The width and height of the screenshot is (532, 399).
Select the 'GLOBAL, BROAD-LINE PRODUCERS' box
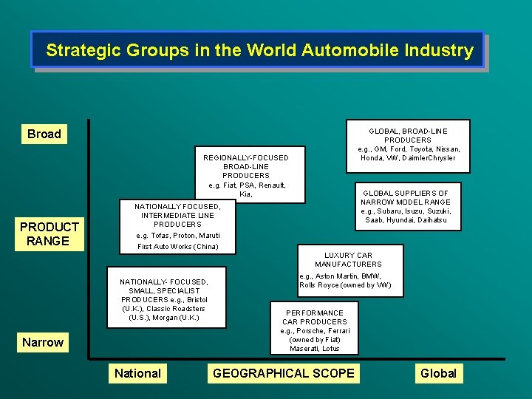click(408, 146)
